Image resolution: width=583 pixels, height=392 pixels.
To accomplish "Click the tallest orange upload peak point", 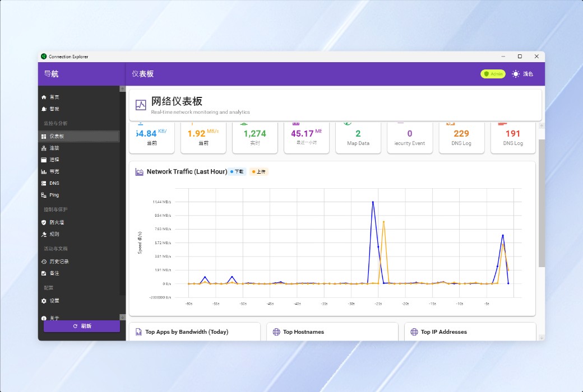I will pyautogui.click(x=383, y=222).
